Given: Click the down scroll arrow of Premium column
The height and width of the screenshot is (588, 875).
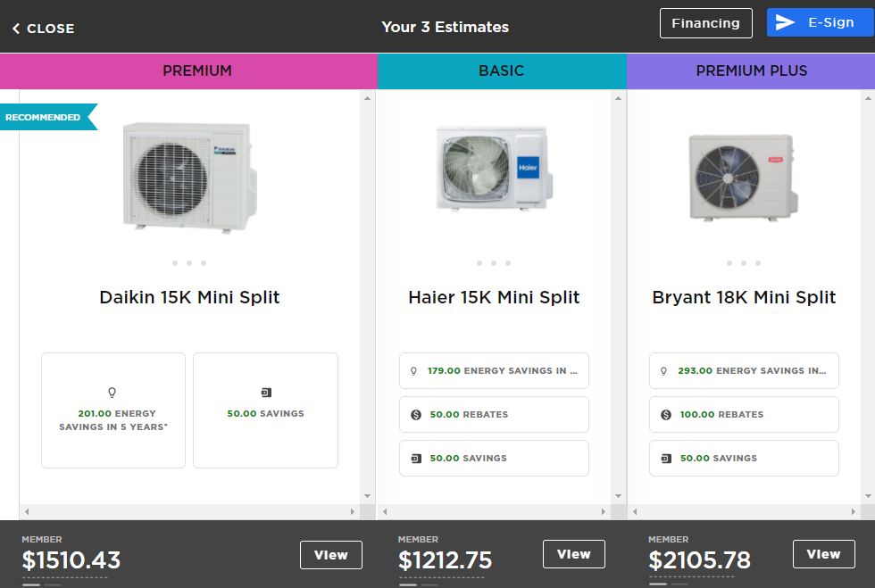Looking at the screenshot, I should click(366, 493).
